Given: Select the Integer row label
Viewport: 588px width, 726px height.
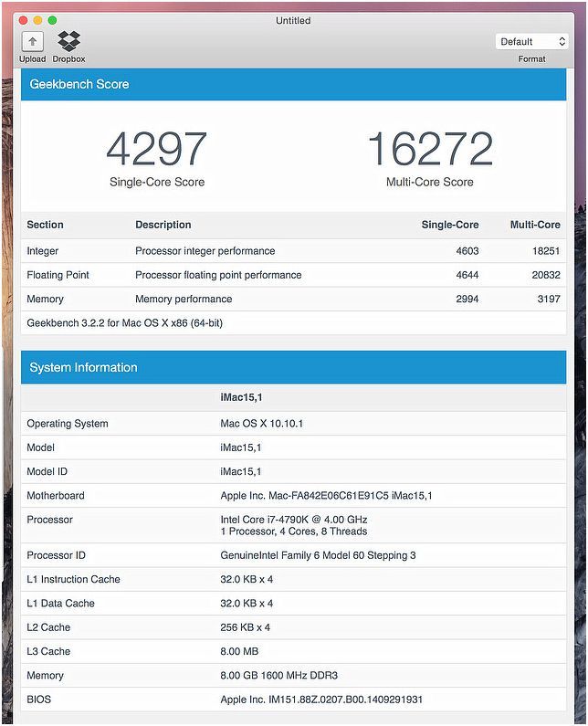Looking at the screenshot, I should tap(43, 251).
